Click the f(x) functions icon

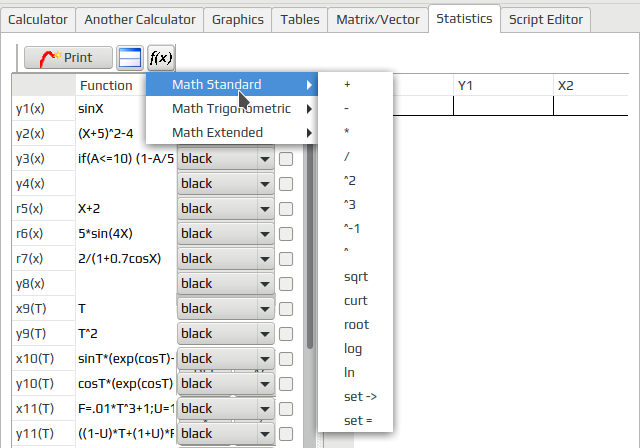click(x=161, y=58)
